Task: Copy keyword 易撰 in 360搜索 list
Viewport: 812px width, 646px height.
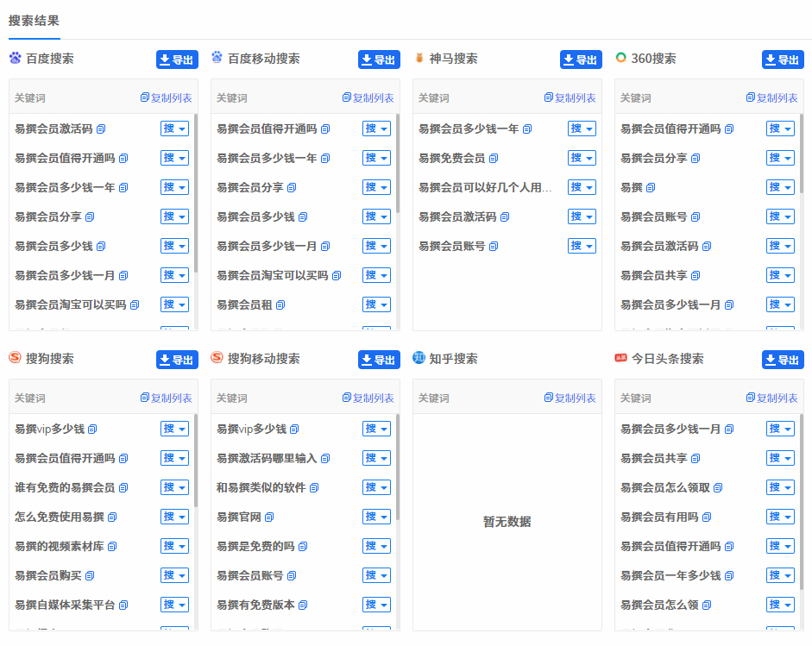Action: (x=651, y=187)
